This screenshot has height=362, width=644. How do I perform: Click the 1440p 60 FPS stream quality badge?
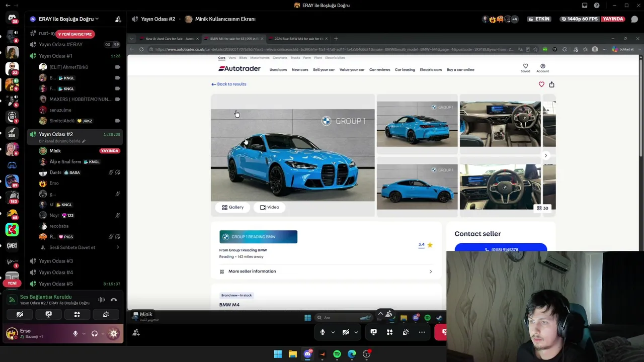click(579, 19)
